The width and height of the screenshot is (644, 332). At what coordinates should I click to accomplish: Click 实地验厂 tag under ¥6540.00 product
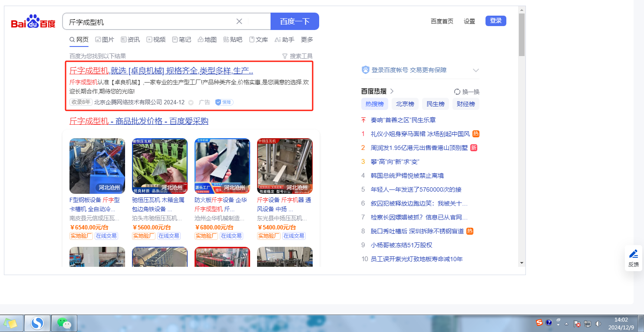pos(81,236)
